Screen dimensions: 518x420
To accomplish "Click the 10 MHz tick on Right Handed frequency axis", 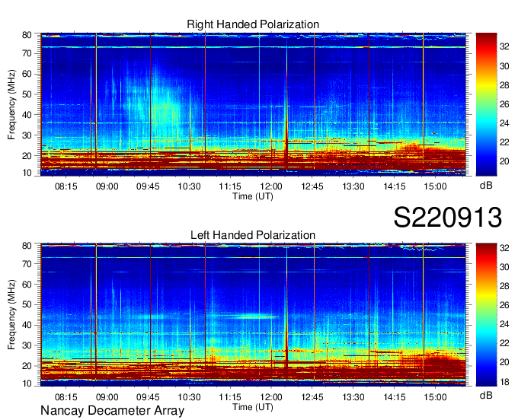I will tap(27, 173).
